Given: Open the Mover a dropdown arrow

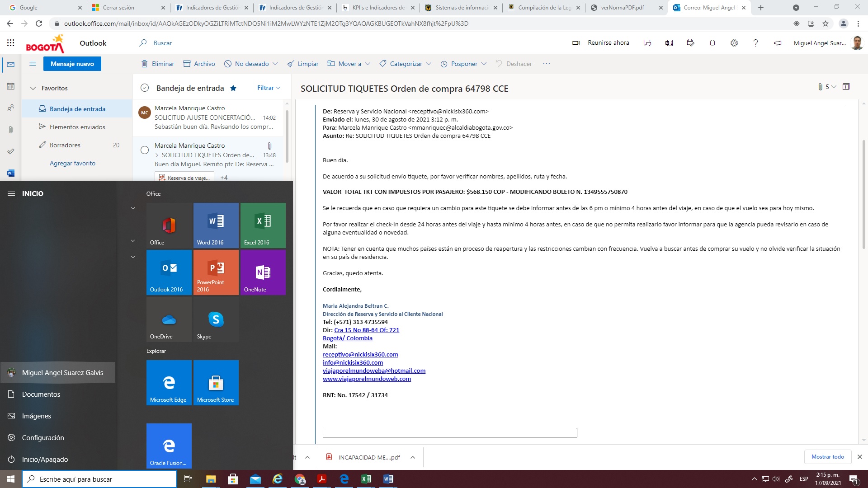Looking at the screenshot, I should coord(368,64).
